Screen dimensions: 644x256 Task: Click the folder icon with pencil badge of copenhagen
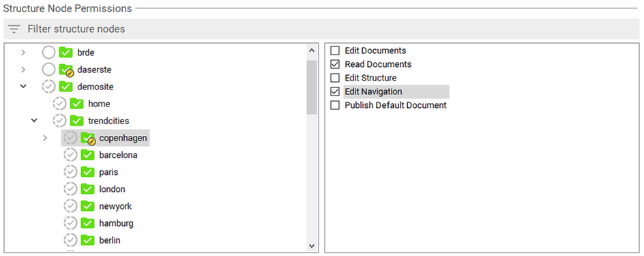point(88,139)
